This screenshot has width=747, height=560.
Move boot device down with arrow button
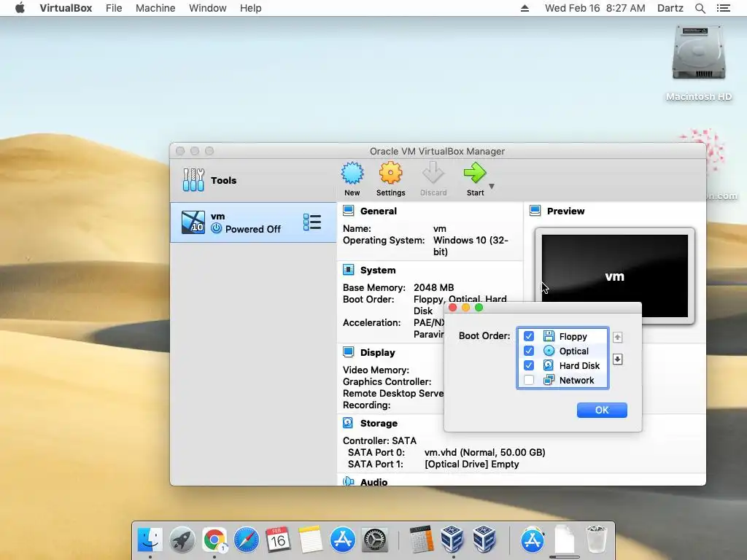click(617, 359)
